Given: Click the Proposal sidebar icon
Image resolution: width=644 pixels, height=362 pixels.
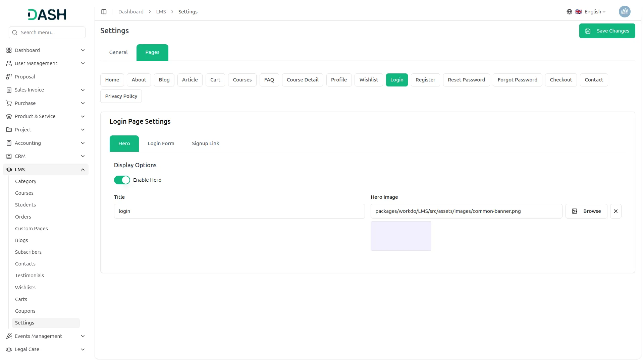Looking at the screenshot, I should (x=9, y=77).
